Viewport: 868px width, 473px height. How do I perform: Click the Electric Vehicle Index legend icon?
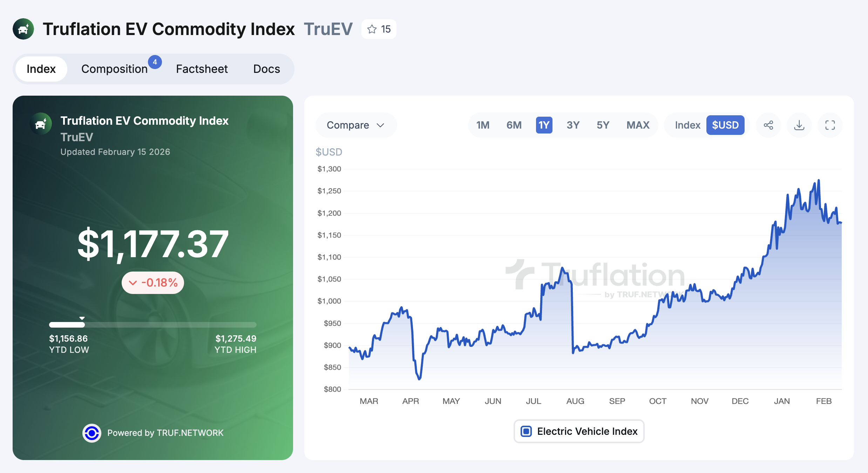pos(526,432)
